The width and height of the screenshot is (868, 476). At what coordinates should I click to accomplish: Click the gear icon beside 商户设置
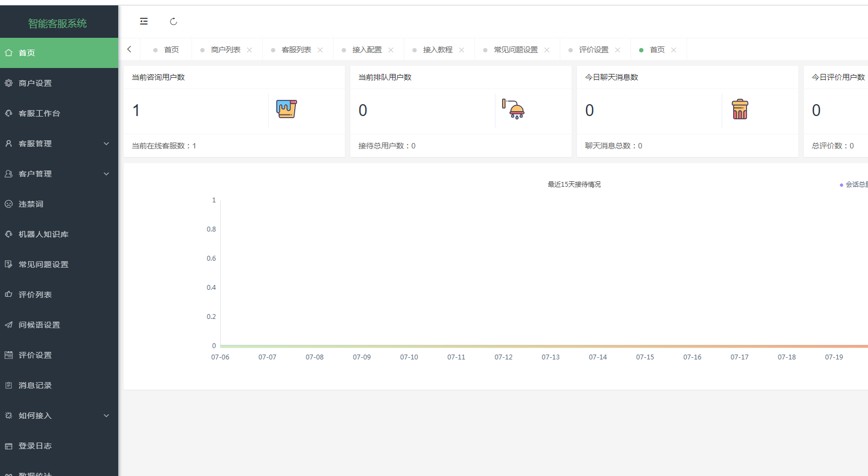(9, 83)
